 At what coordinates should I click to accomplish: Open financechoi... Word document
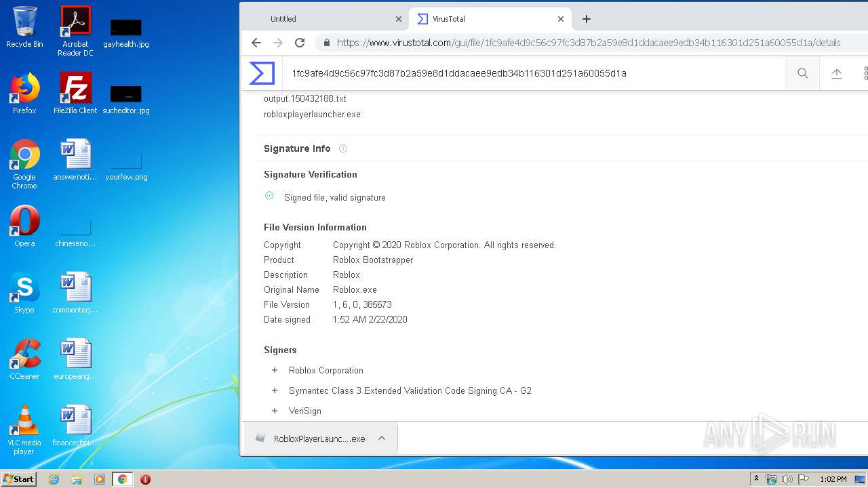[x=75, y=426]
